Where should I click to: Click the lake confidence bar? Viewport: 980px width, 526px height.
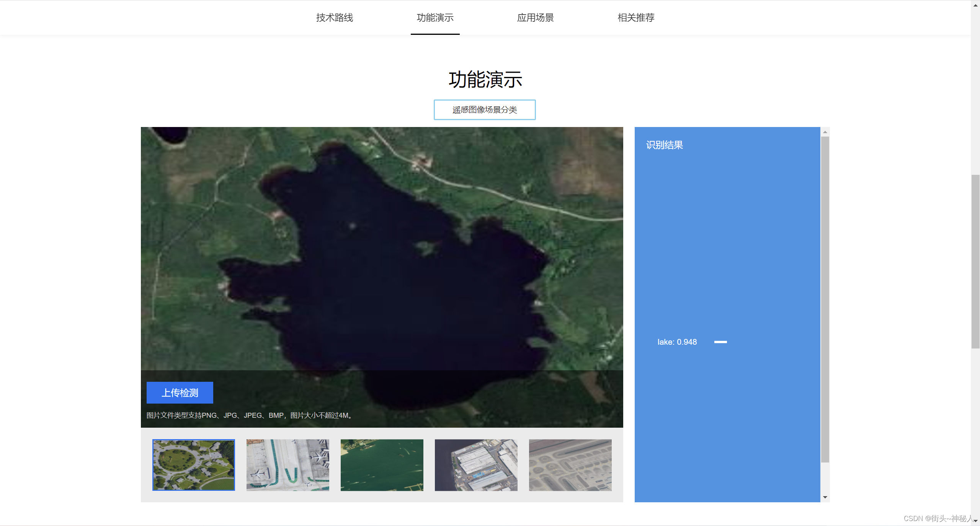pos(720,342)
